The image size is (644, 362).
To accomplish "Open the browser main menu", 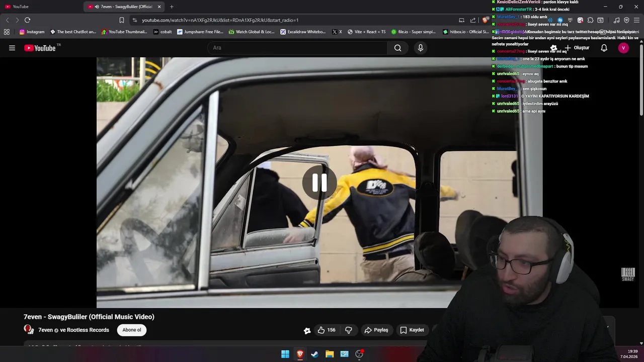I will tap(636, 20).
